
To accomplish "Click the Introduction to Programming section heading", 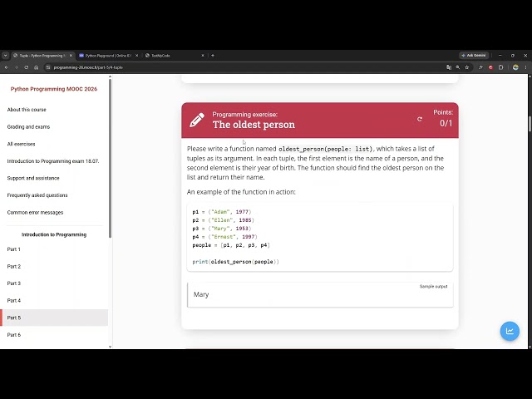I will 54,234.
